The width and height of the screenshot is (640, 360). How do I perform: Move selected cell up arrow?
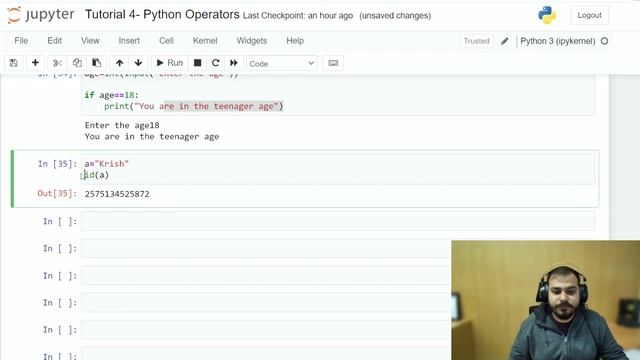click(119, 63)
